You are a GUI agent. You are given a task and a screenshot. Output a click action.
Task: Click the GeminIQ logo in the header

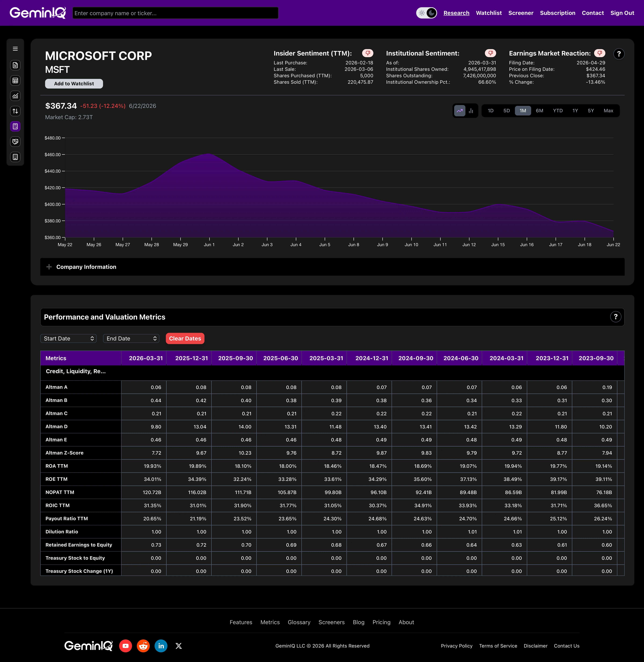click(38, 13)
